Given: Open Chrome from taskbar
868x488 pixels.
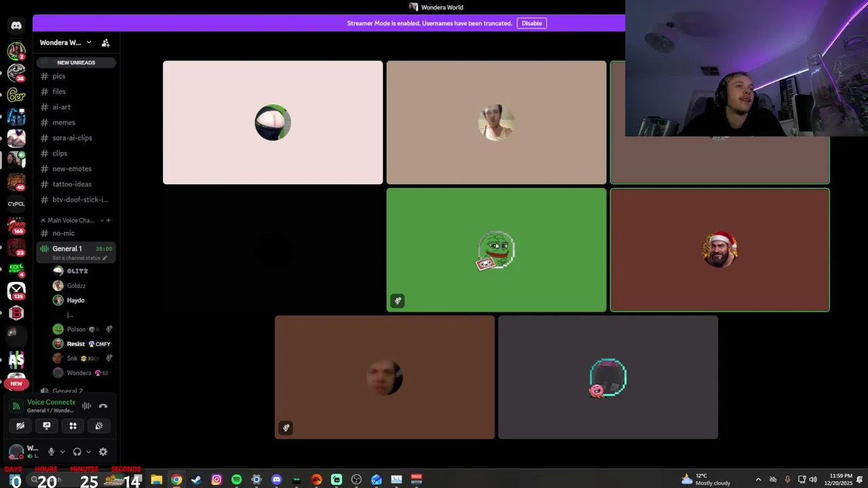Looking at the screenshot, I should point(176,480).
